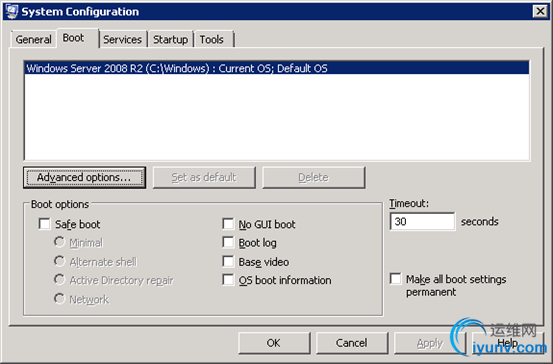Enable the Boot log checkbox

tap(228, 242)
